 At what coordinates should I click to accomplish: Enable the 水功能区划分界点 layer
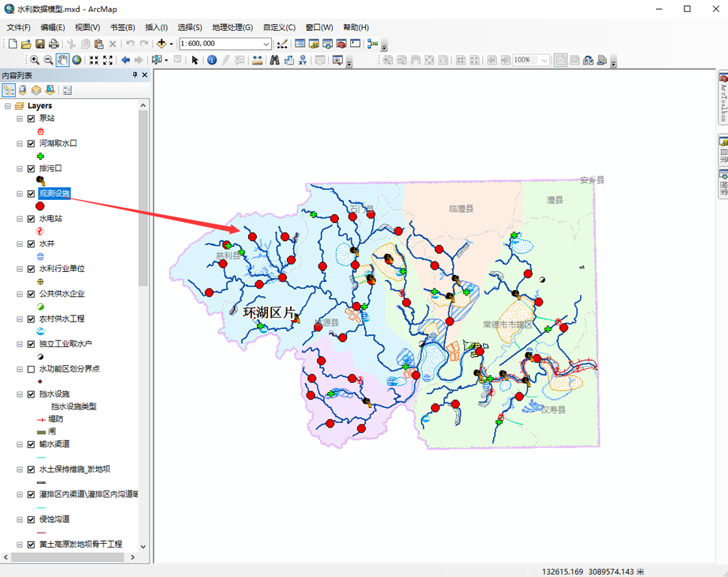click(x=31, y=369)
